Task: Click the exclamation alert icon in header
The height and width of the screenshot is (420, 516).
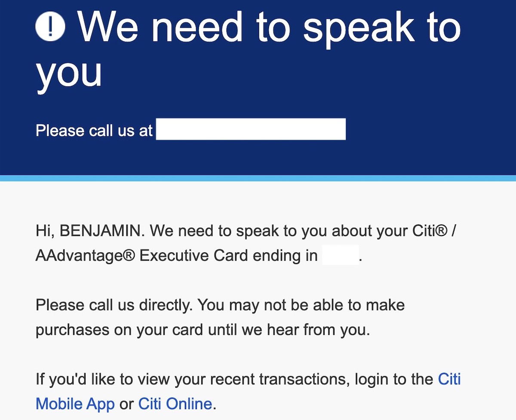Action: tap(50, 26)
